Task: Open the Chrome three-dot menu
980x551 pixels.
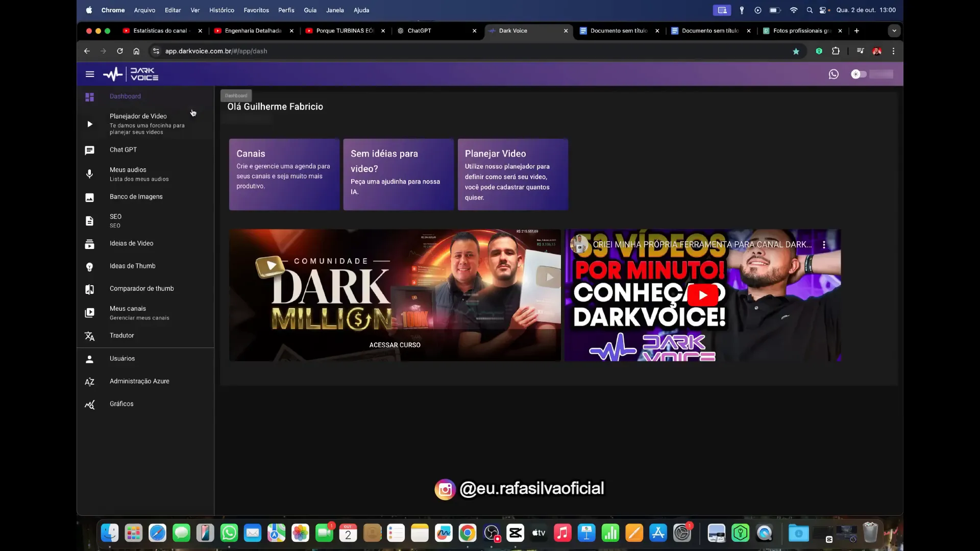Action: point(893,51)
